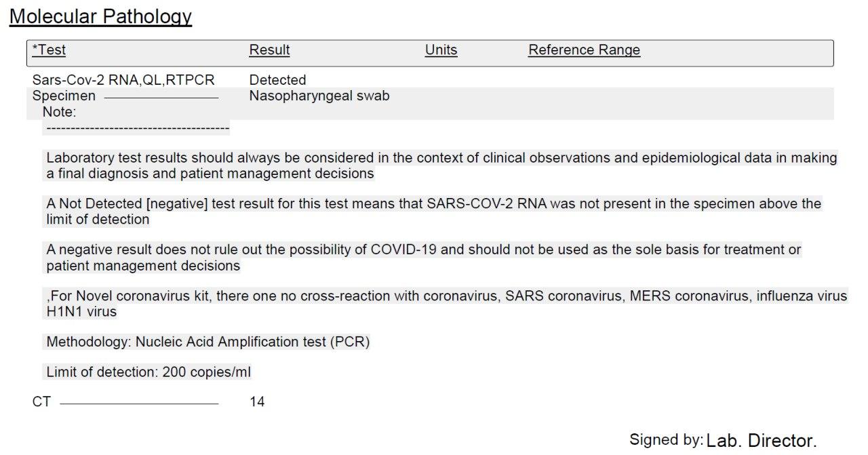The image size is (868, 455).
Task: Click the Units column header
Action: (441, 50)
